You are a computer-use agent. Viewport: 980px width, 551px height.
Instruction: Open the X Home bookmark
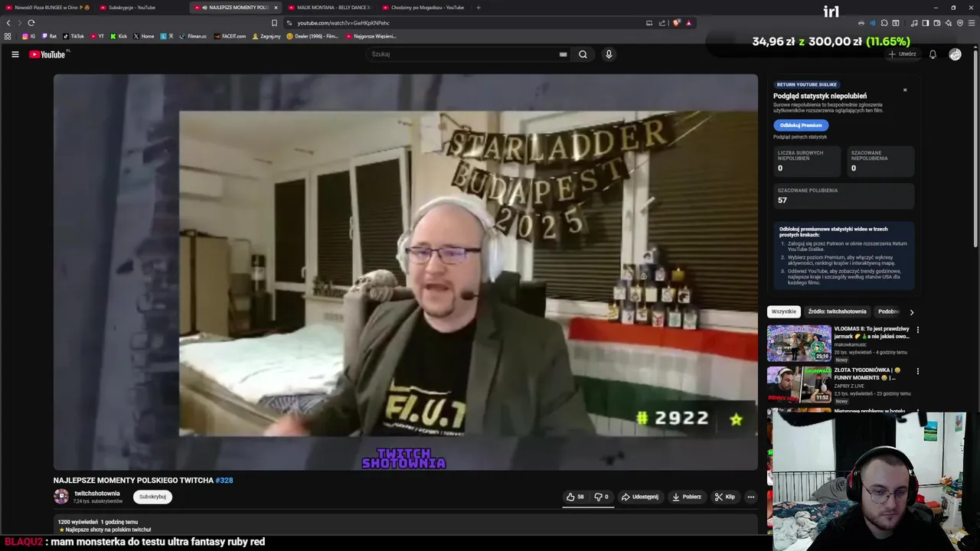click(144, 36)
